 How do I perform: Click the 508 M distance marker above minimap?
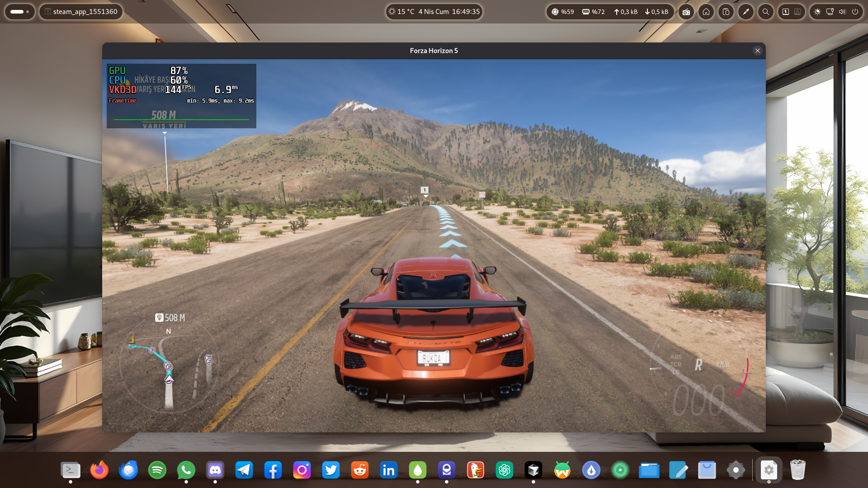coord(170,318)
